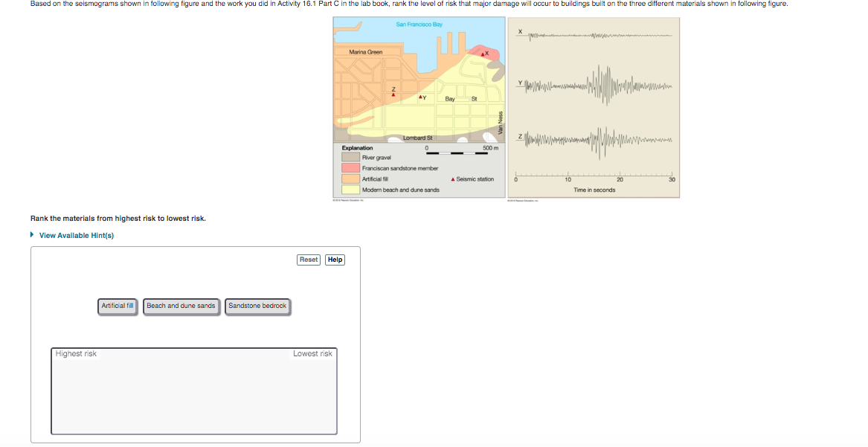Image resolution: width=868 pixels, height=447 pixels.
Task: Click the Marina Green area on the map
Action: tap(364, 51)
